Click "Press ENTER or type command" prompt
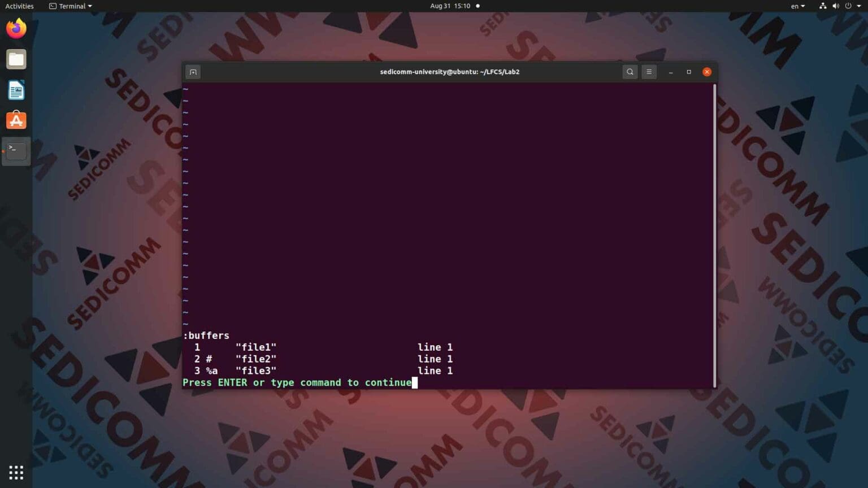This screenshot has width=868, height=488. (x=297, y=383)
